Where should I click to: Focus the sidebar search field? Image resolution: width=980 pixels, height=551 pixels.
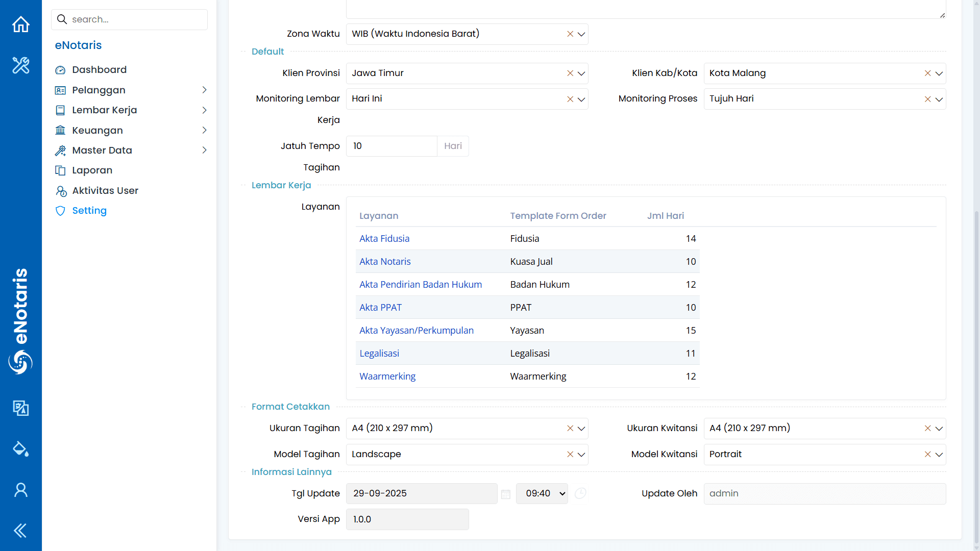tap(129, 19)
